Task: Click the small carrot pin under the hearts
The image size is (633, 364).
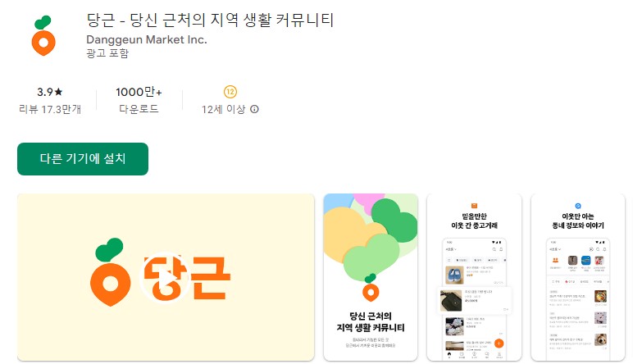Action: point(371,288)
